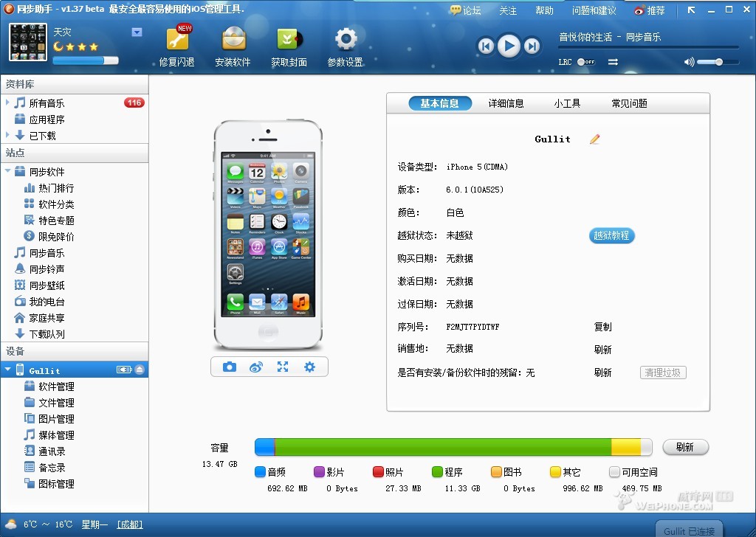Click the music playback progress bar
The height and width of the screenshot is (537, 756).
pos(648,48)
